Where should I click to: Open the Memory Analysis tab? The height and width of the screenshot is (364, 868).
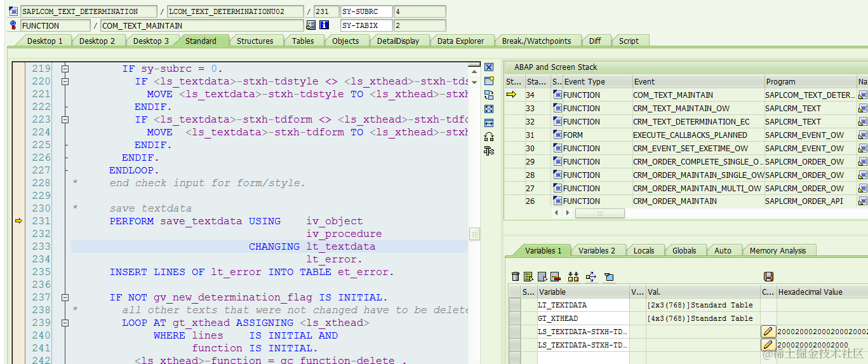coord(778,250)
